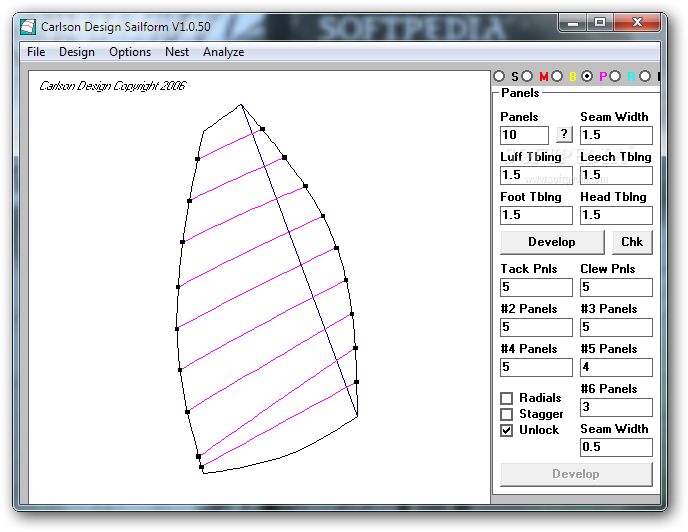Select the cyan R radio button
This screenshot has width=688, height=532.
pyautogui.click(x=615, y=76)
